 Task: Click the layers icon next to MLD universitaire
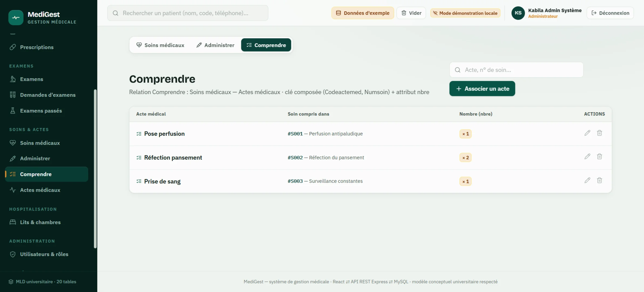pyautogui.click(x=11, y=282)
